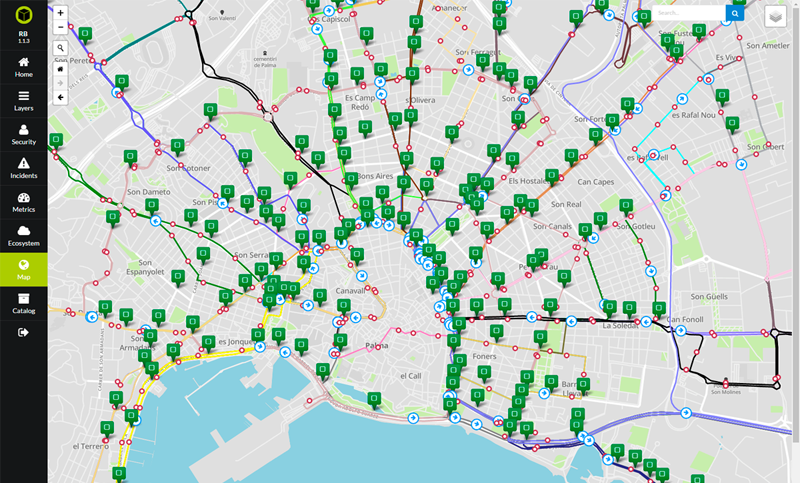This screenshot has width=800, height=483.
Task: Click the Son Armadans map label
Action: [x=137, y=343]
